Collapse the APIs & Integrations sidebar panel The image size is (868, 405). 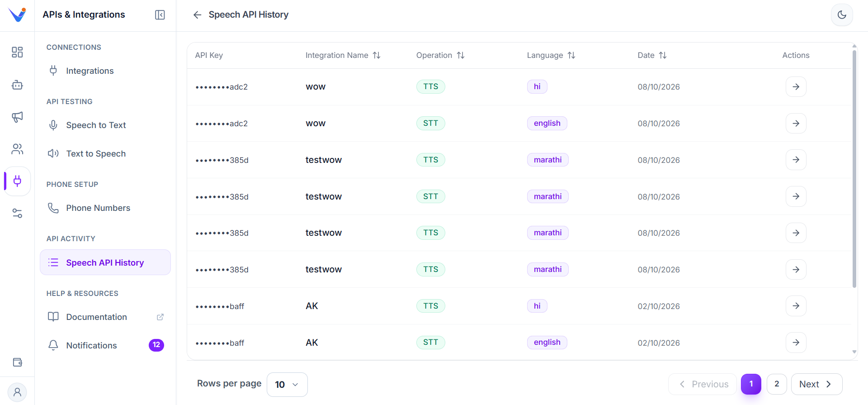pyautogui.click(x=160, y=15)
